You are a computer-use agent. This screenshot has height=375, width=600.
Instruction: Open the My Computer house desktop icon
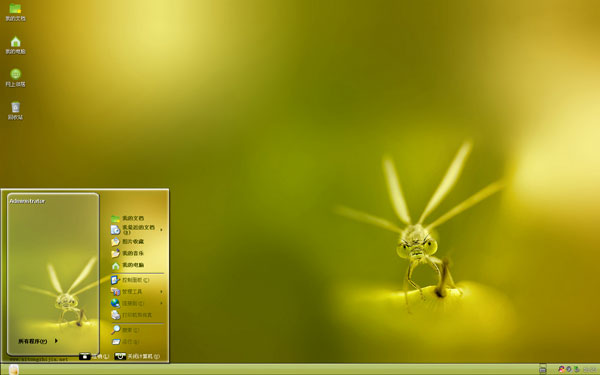[x=15, y=41]
